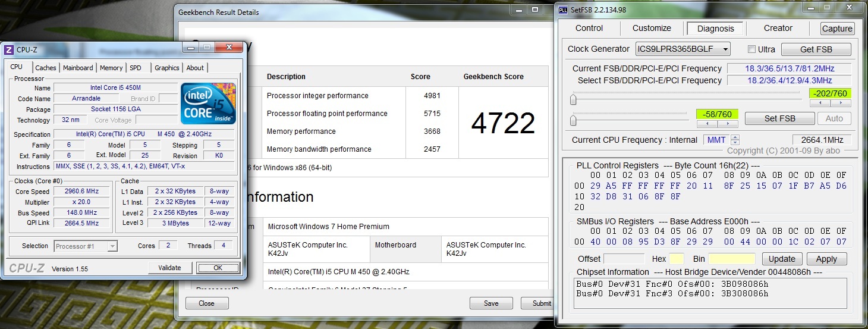Click the Level 3 cache value 3 MBytes
This screenshot has width=868, height=329.
click(x=176, y=224)
